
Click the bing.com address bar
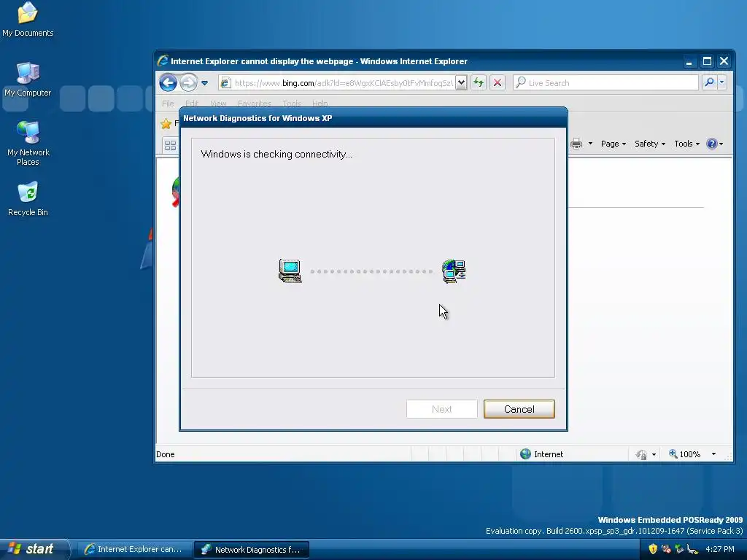[x=337, y=83]
